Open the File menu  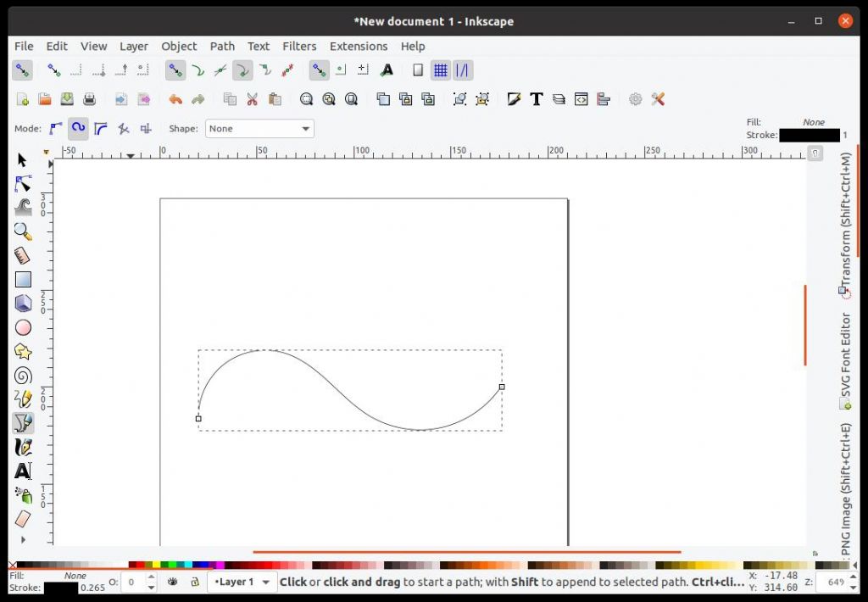(24, 46)
